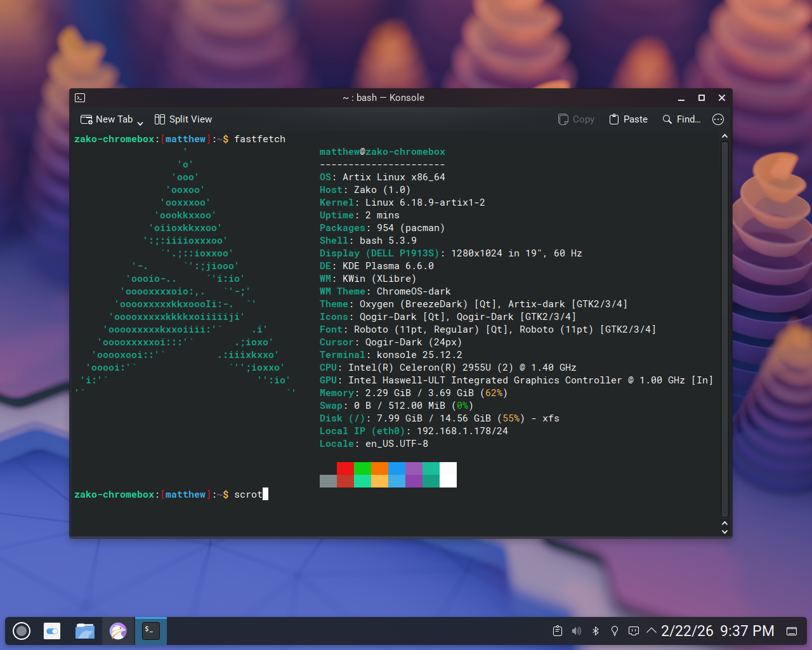Toggle Split View in Konsole
812x650 pixels.
(x=183, y=119)
